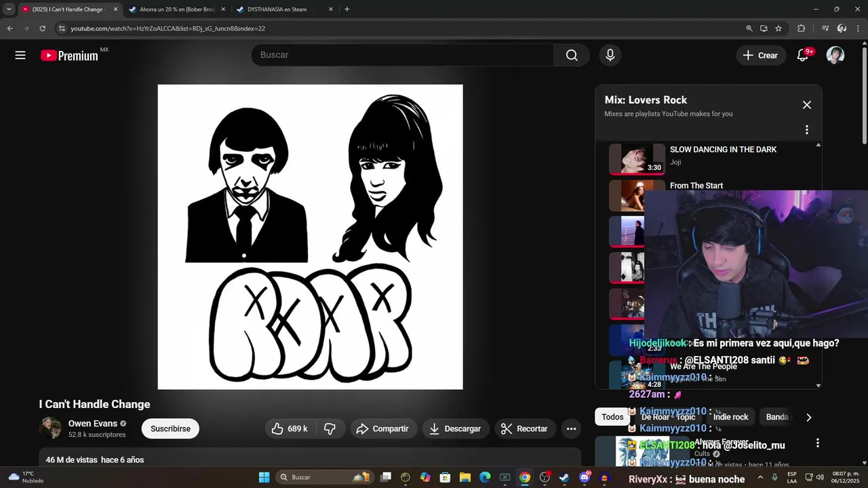Open media controls icon in browser toolbar
The width and height of the screenshot is (868, 488).
click(x=825, y=28)
